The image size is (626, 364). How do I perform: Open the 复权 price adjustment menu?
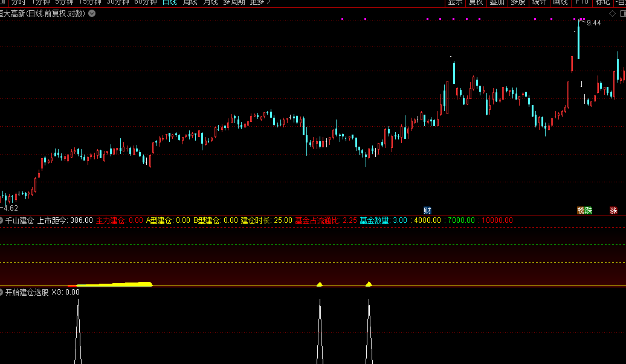point(476,2)
